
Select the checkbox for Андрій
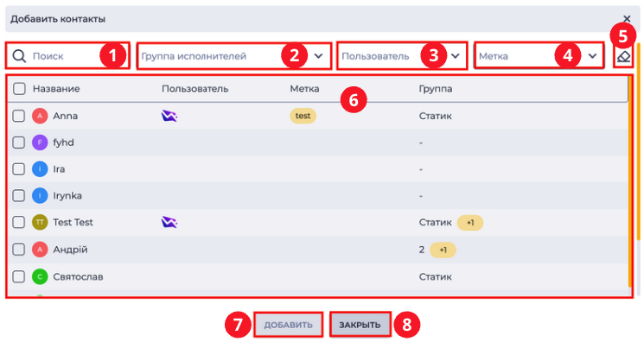[18, 250]
